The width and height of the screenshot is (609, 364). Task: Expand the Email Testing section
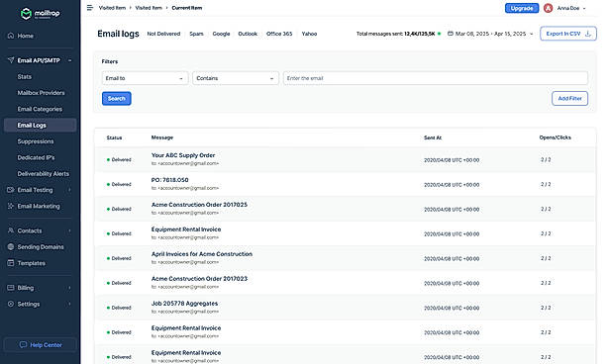[x=70, y=190]
